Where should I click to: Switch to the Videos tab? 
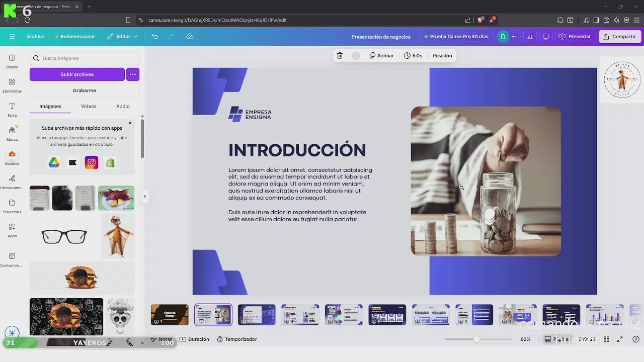click(x=89, y=106)
